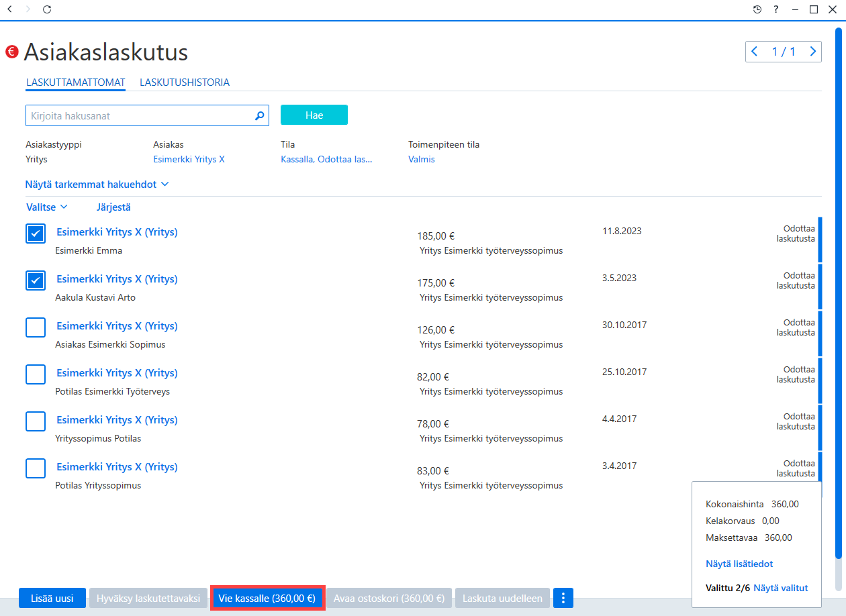This screenshot has width=846, height=616.
Task: Click the 126,00 € amount
Action: point(436,330)
